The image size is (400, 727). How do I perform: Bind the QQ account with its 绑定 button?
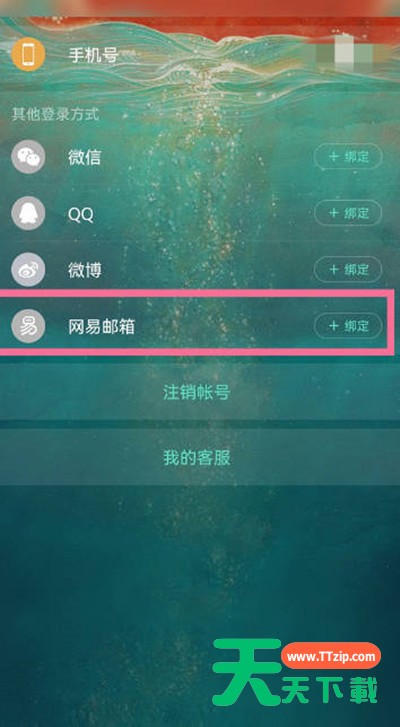(x=348, y=213)
